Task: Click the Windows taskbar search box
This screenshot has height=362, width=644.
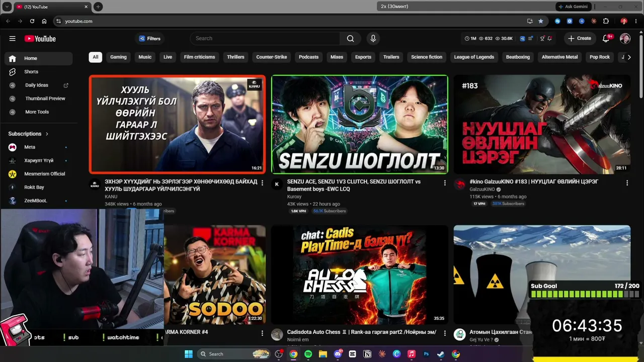Action: pyautogui.click(x=234, y=354)
